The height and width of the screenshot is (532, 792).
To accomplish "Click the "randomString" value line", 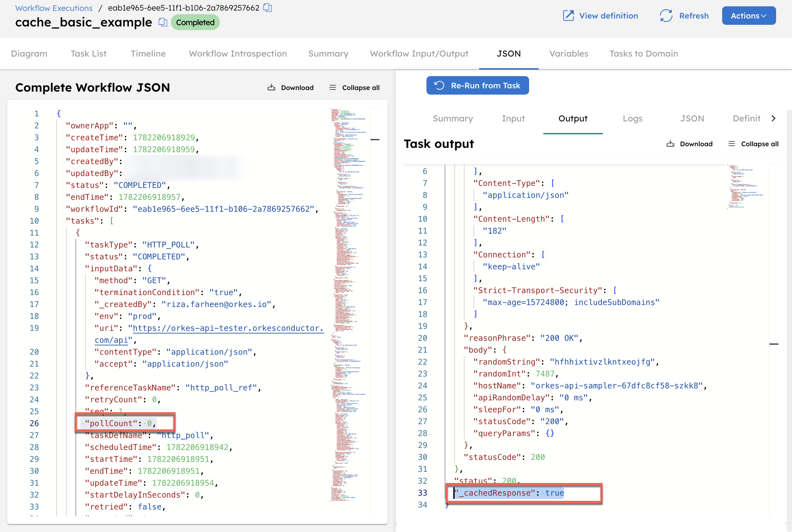I will (x=566, y=362).
